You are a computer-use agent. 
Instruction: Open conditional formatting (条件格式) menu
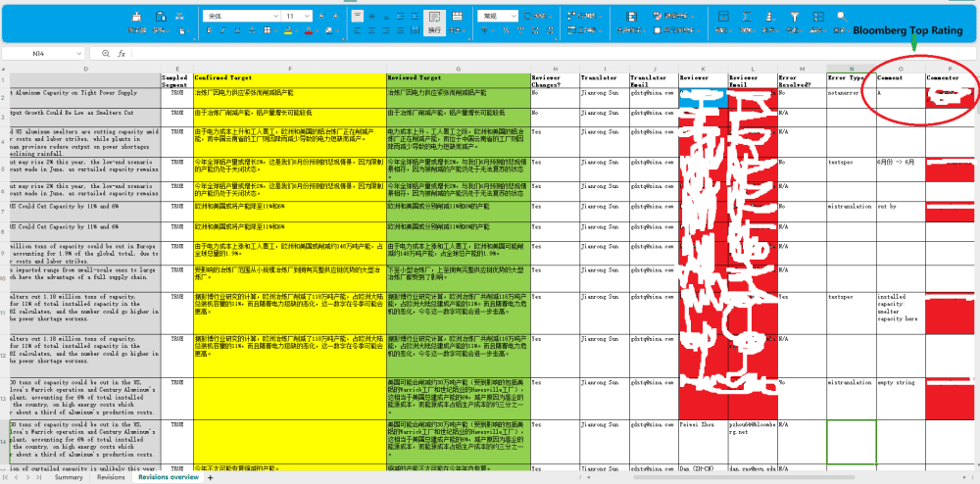631,23
